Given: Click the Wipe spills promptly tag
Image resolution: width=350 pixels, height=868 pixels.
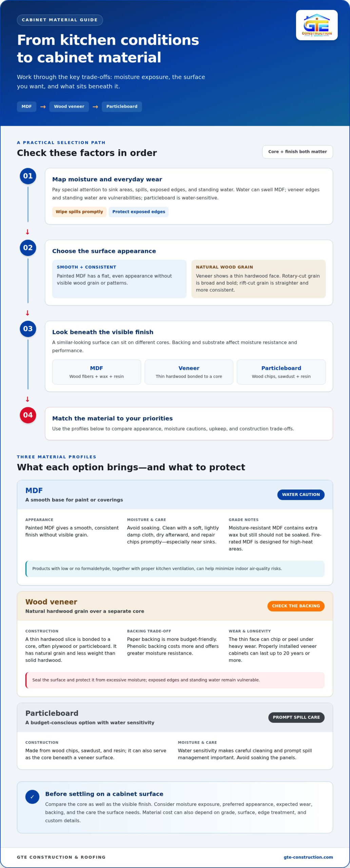Looking at the screenshot, I should [79, 212].
